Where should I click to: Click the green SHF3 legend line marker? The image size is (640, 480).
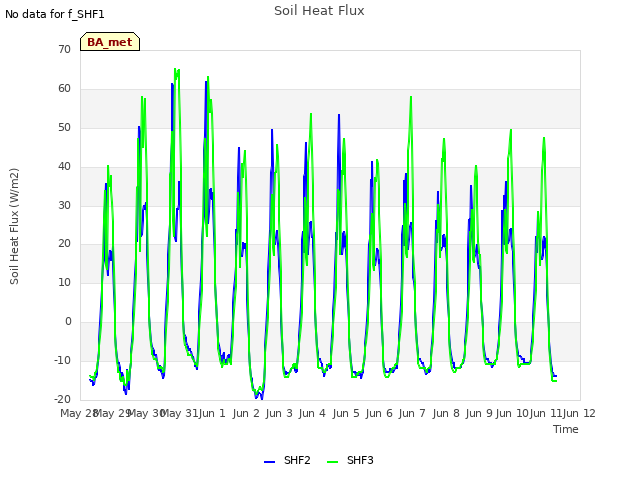click(333, 462)
